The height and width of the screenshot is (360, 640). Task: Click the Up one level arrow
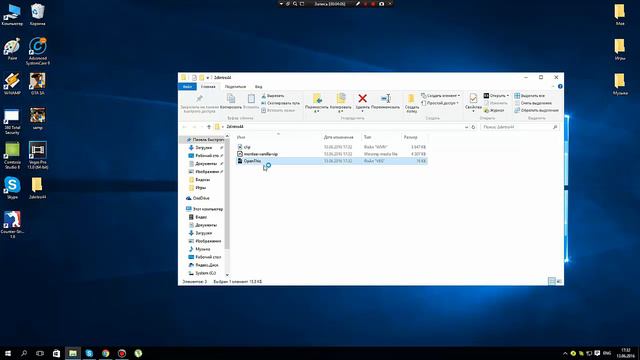click(x=209, y=127)
